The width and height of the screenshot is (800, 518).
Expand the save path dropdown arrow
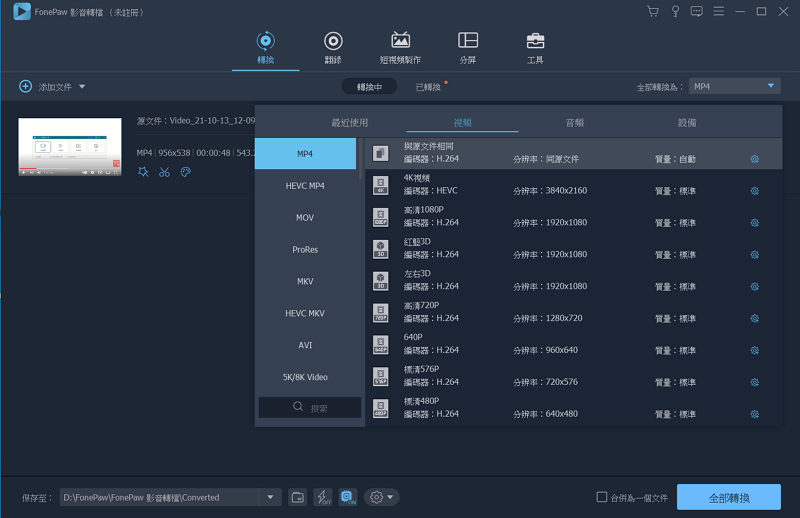pos(270,497)
